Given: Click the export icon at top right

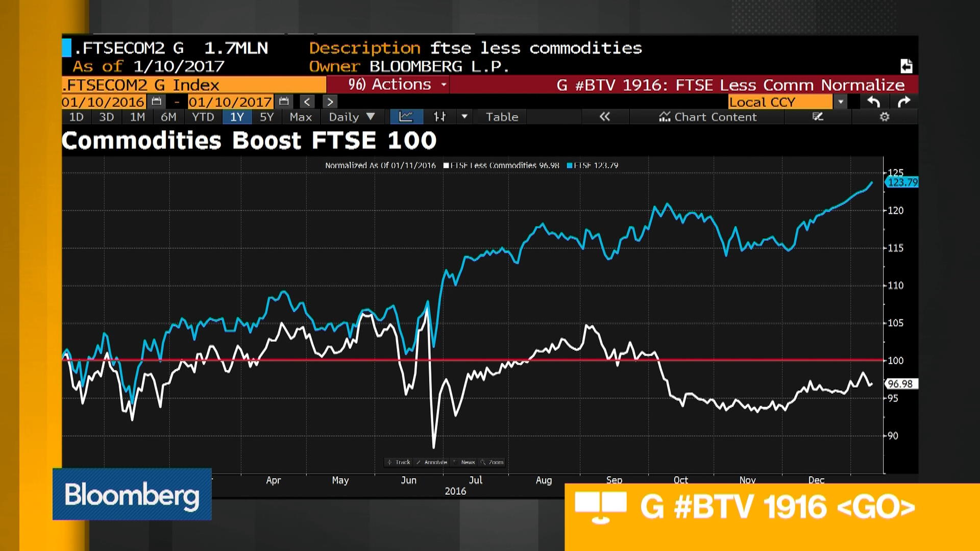Looking at the screenshot, I should [x=906, y=66].
